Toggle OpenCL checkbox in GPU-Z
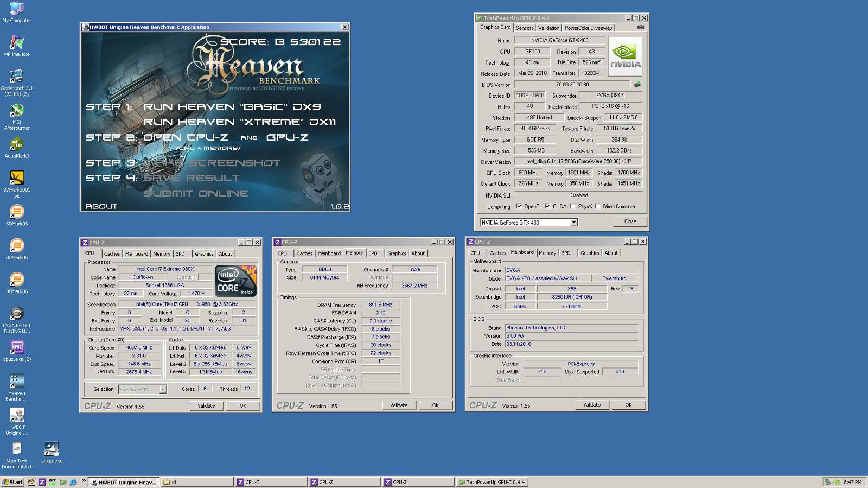 coord(519,206)
